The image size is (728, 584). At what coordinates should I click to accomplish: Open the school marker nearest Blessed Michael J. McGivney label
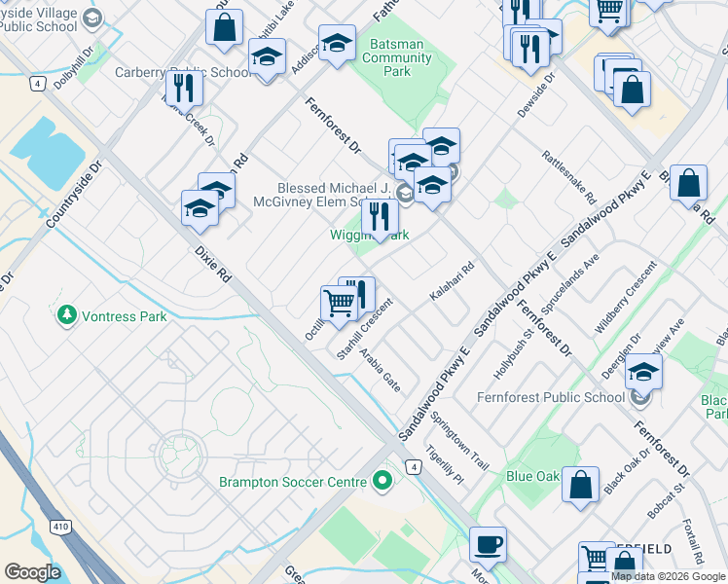coord(432,186)
